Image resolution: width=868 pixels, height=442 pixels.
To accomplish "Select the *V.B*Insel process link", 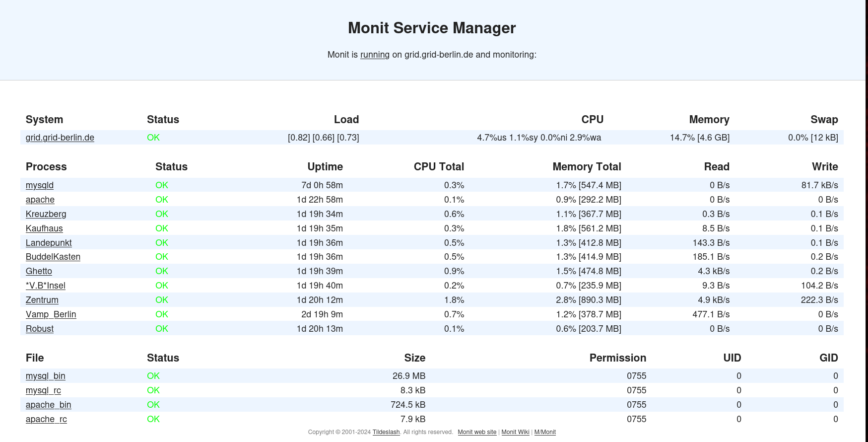I will pos(46,286).
